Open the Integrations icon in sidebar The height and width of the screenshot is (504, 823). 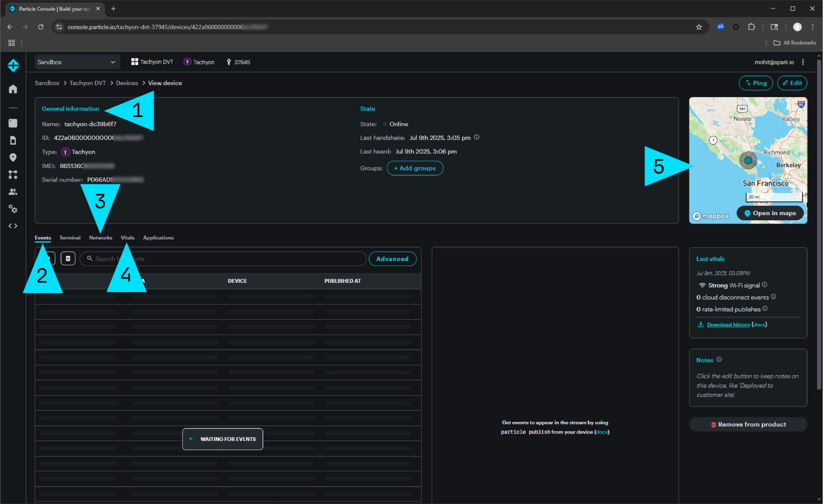13,175
